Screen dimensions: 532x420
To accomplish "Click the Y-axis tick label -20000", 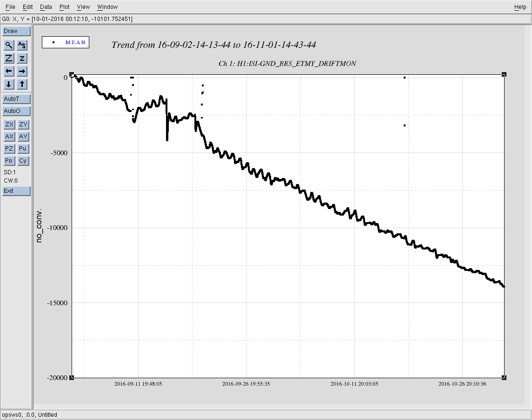I will (57, 378).
